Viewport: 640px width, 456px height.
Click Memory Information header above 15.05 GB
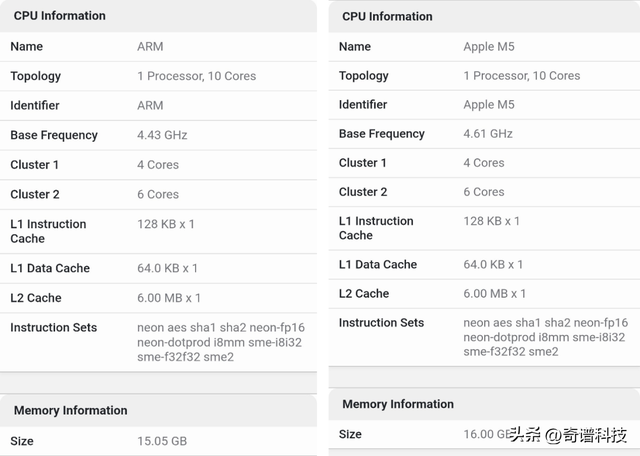[70, 410]
